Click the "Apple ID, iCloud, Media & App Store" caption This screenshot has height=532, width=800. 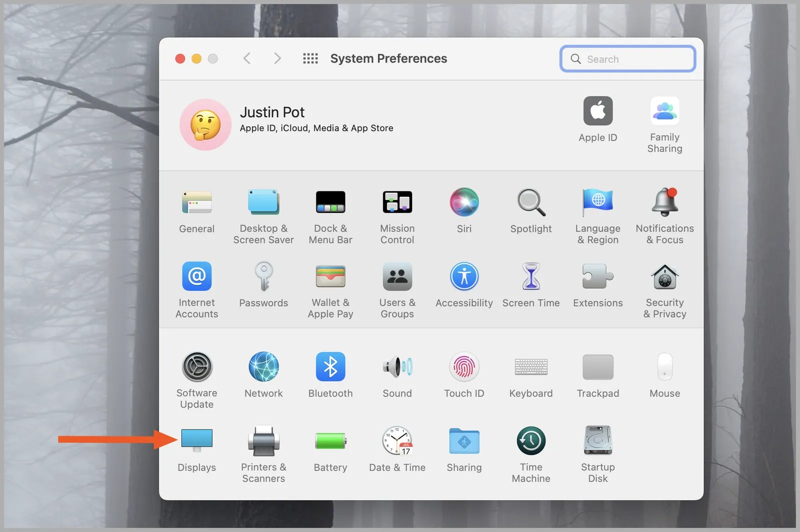[316, 128]
